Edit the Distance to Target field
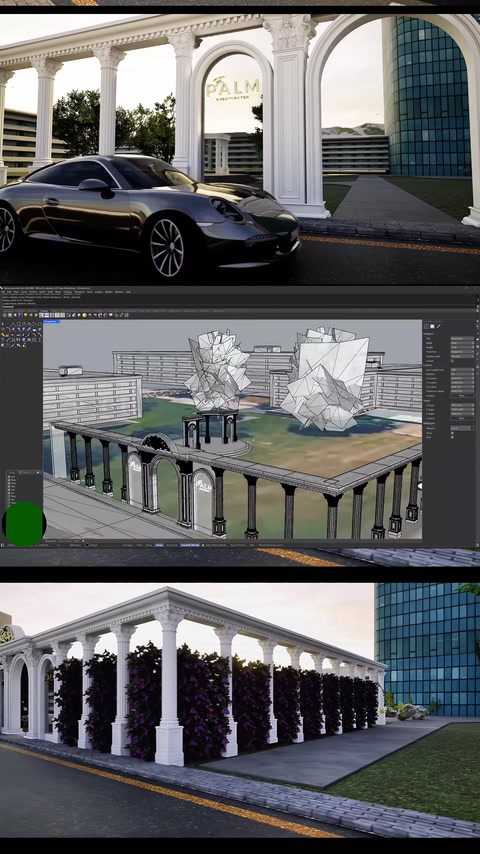Viewport: 480px width, 854px height. [x=463, y=391]
